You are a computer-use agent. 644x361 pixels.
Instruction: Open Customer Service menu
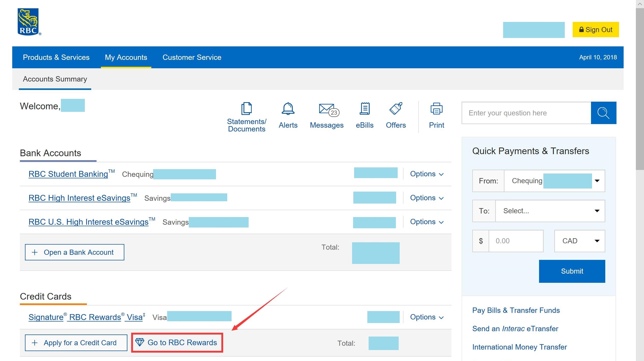[x=192, y=57]
